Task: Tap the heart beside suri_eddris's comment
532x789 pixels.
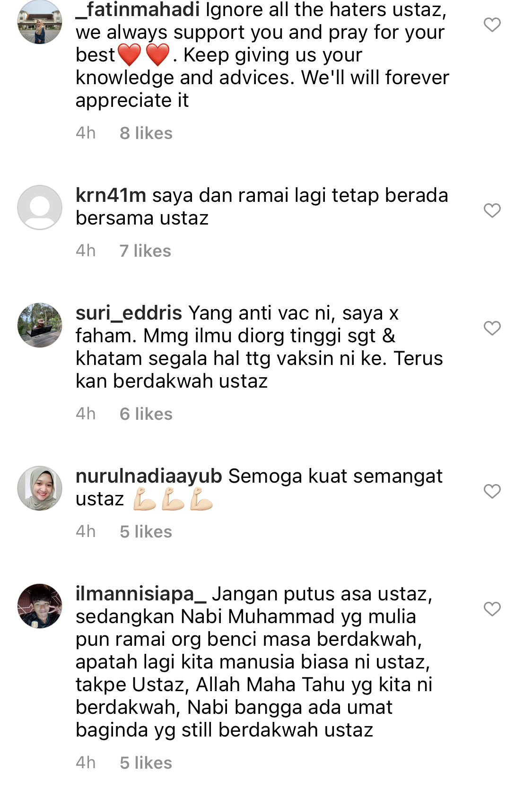Action: coord(492,328)
